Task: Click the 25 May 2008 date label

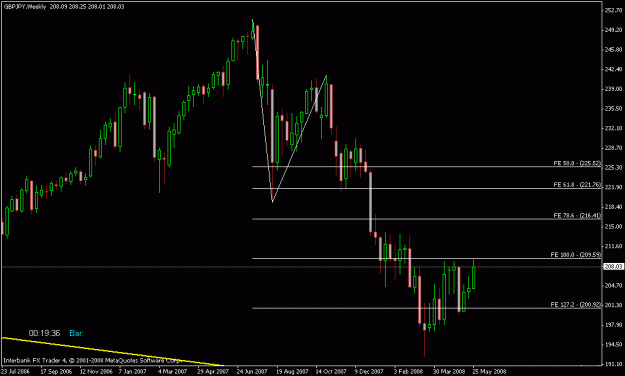Action: click(489, 371)
